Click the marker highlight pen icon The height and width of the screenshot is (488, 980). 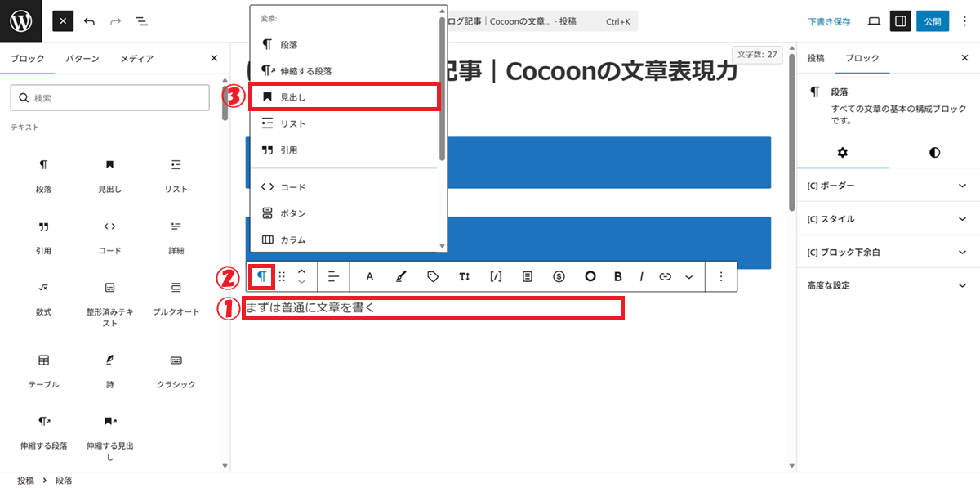click(400, 276)
